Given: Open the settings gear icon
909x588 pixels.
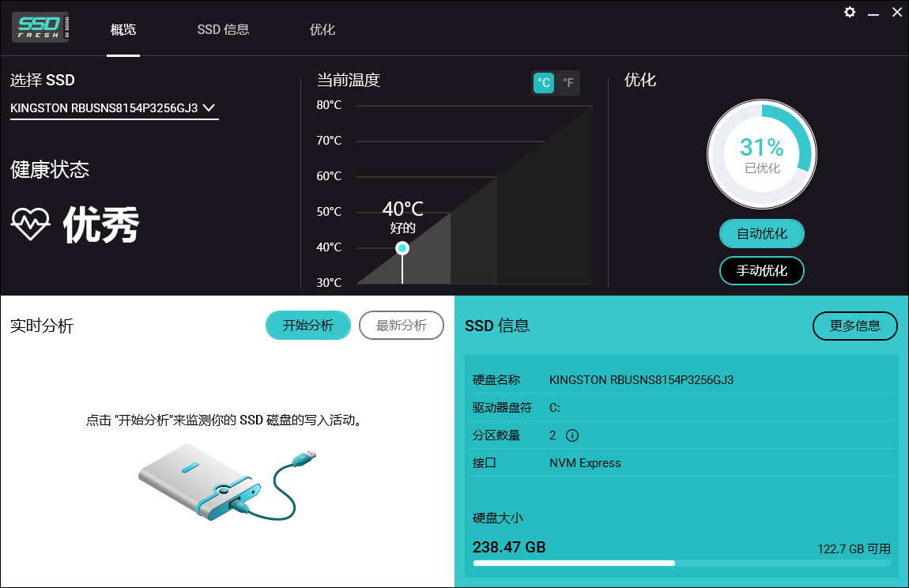Looking at the screenshot, I should [x=849, y=12].
